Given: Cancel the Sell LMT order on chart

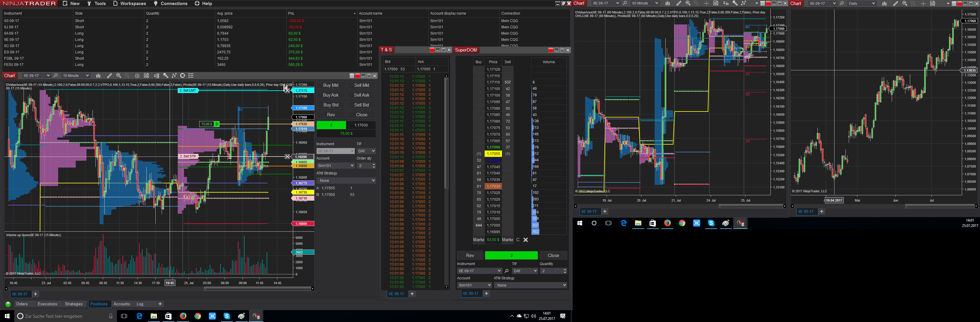Looking at the screenshot, I should 287,90.
